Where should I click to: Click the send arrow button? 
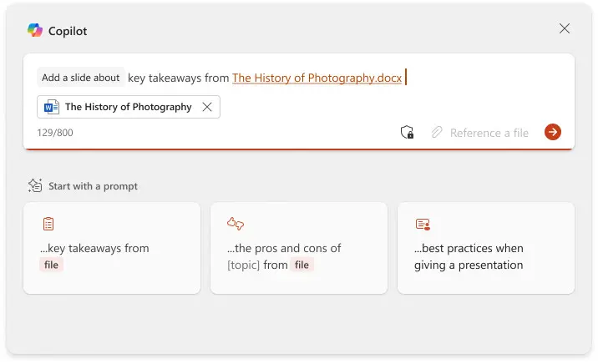[552, 132]
